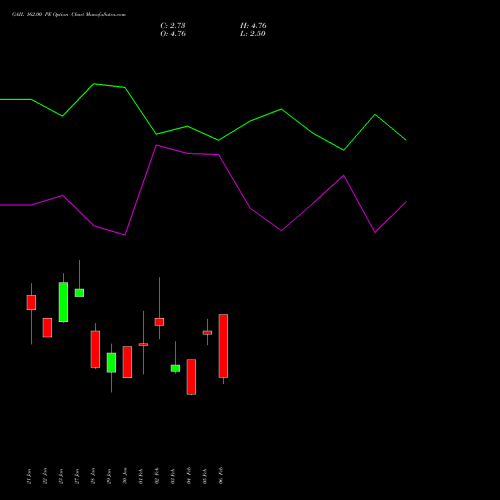Click the low value L: 2.50
The width and height of the screenshot is (500, 500).
click(253, 34)
